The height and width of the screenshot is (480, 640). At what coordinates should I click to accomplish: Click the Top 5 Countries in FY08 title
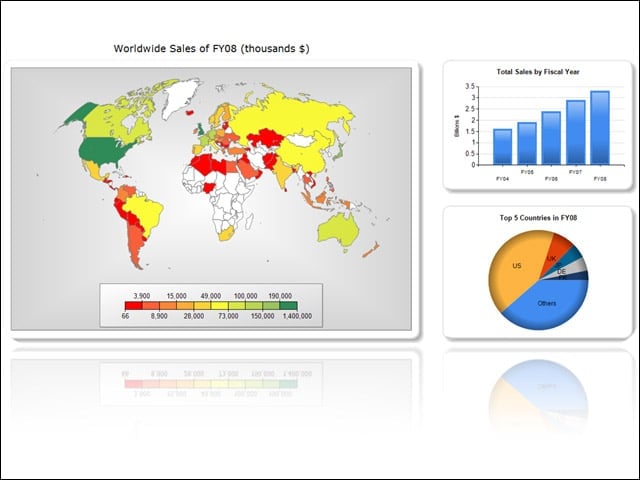pos(538,218)
